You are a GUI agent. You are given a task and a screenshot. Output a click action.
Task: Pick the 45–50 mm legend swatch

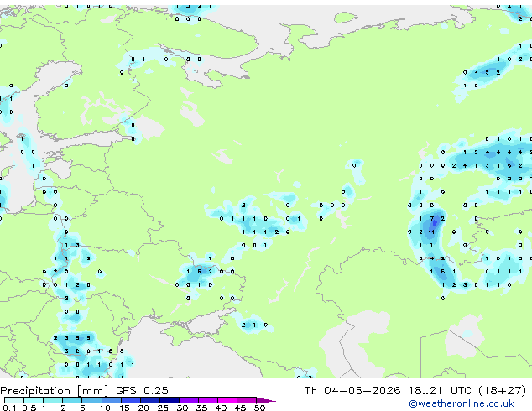(x=247, y=400)
